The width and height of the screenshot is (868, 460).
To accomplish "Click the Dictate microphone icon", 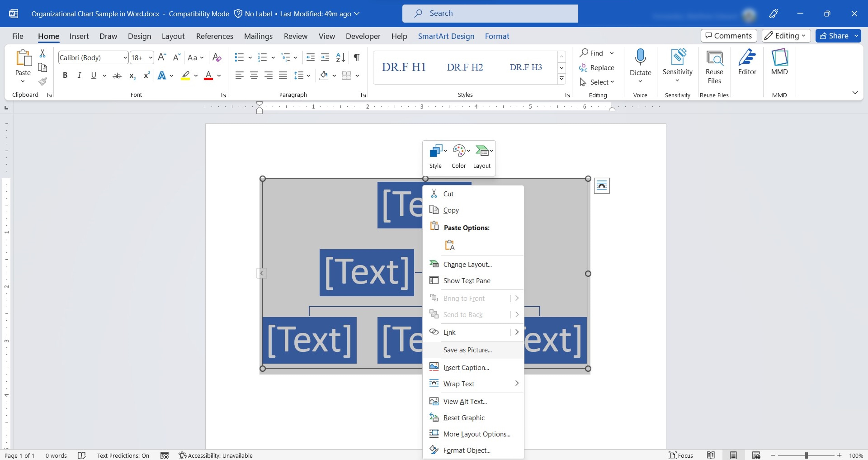I will point(640,57).
